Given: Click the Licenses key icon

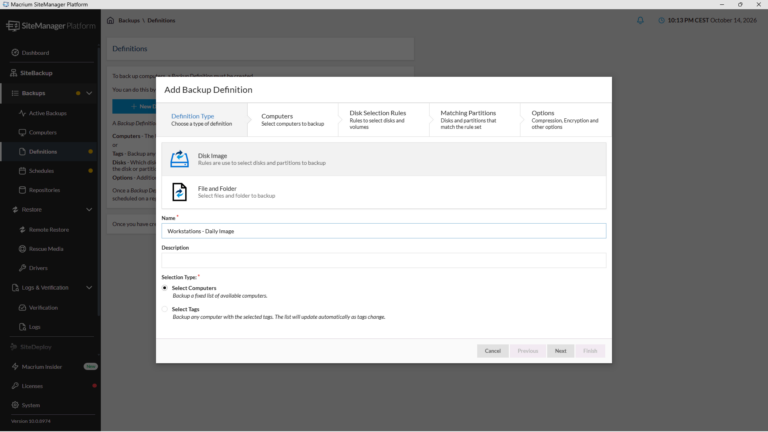Looking at the screenshot, I should (15, 386).
